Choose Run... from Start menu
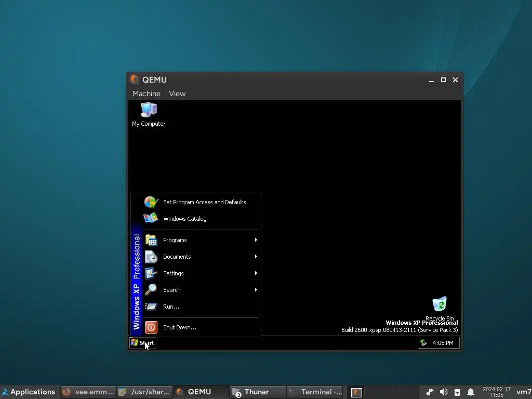Image resolution: width=532 pixels, height=399 pixels. click(x=202, y=307)
